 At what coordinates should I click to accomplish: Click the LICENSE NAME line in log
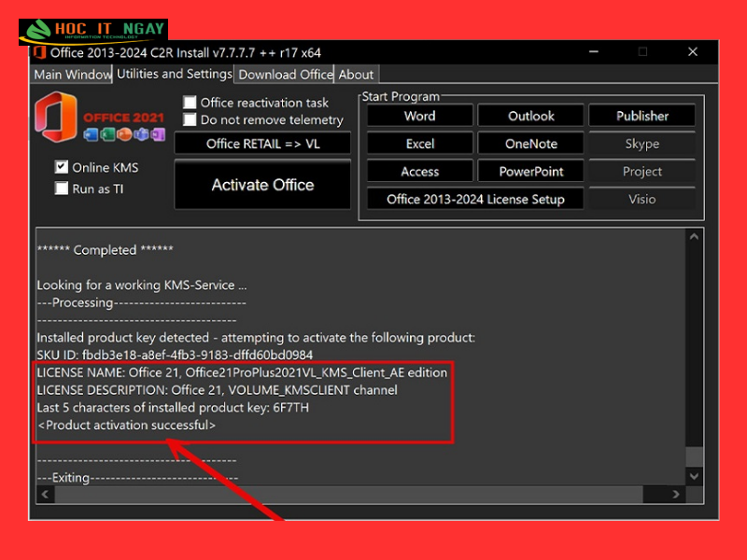coord(242,372)
